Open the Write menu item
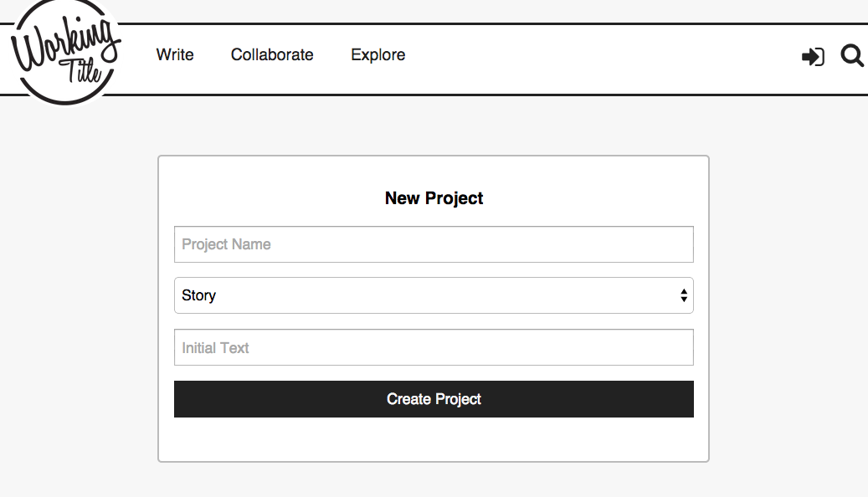The image size is (868, 497). tap(175, 54)
